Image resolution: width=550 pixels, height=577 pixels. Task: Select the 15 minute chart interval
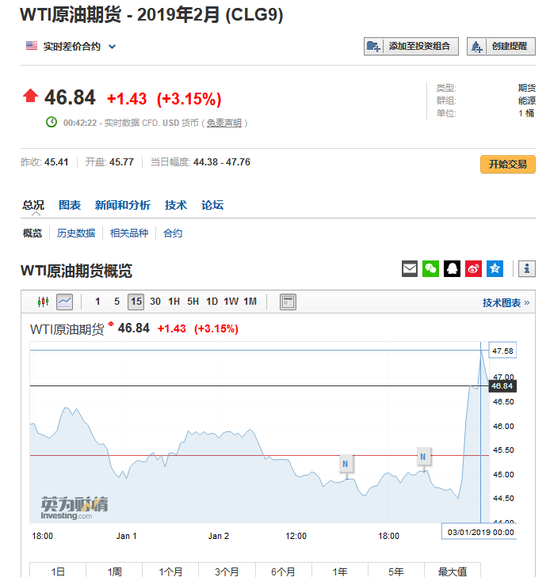click(x=136, y=302)
